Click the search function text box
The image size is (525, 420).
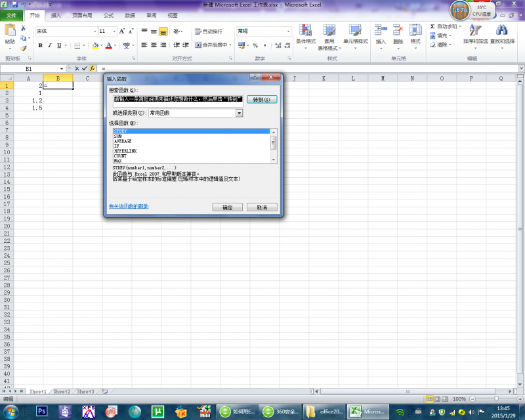coord(178,101)
